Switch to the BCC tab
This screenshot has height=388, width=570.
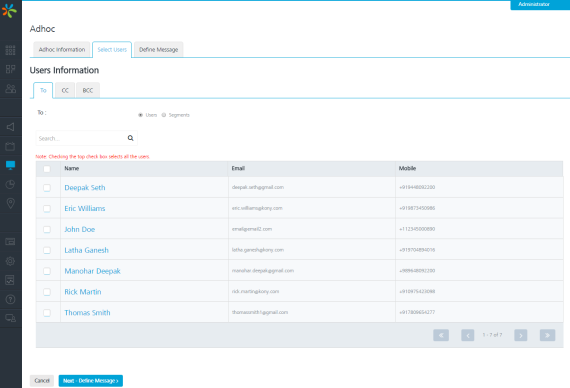coord(88,90)
